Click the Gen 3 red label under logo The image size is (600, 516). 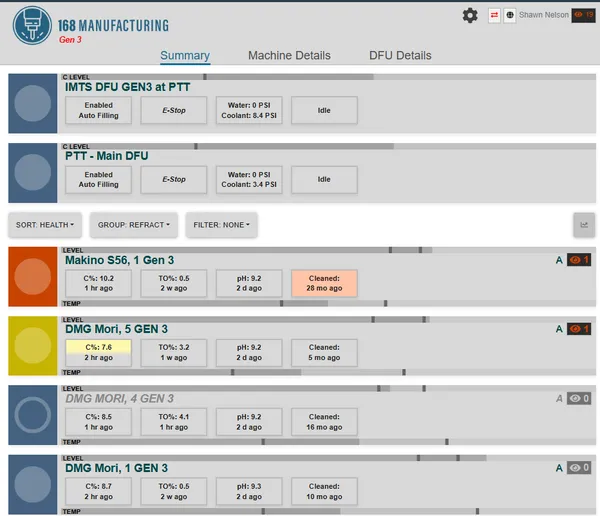click(x=70, y=40)
